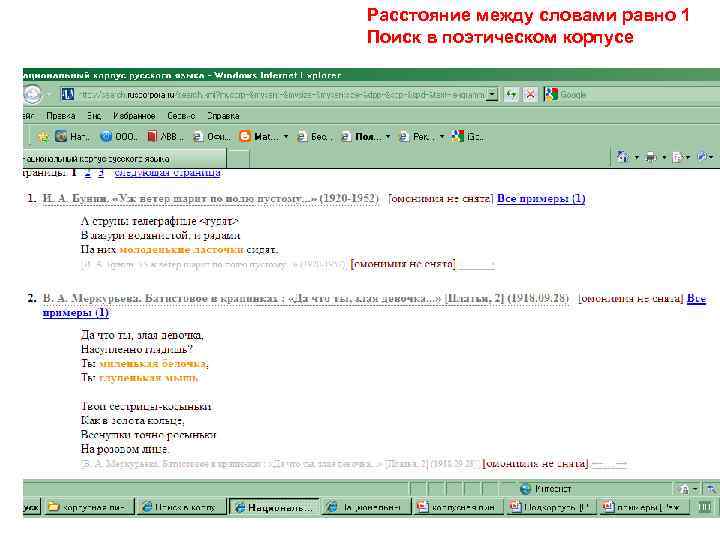
Task: Expand the dropdown arrow next to 'Пол...' bookmark
Action: click(388, 136)
